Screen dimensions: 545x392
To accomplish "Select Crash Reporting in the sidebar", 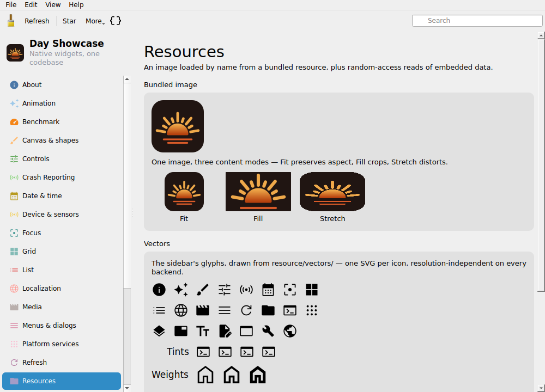I will (x=62, y=177).
